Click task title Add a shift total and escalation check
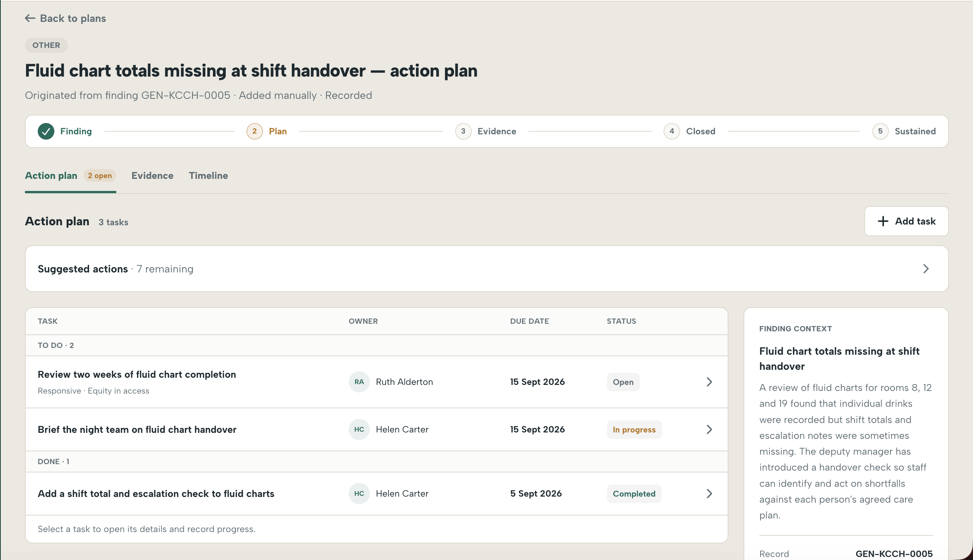This screenshot has width=973, height=560. [156, 494]
